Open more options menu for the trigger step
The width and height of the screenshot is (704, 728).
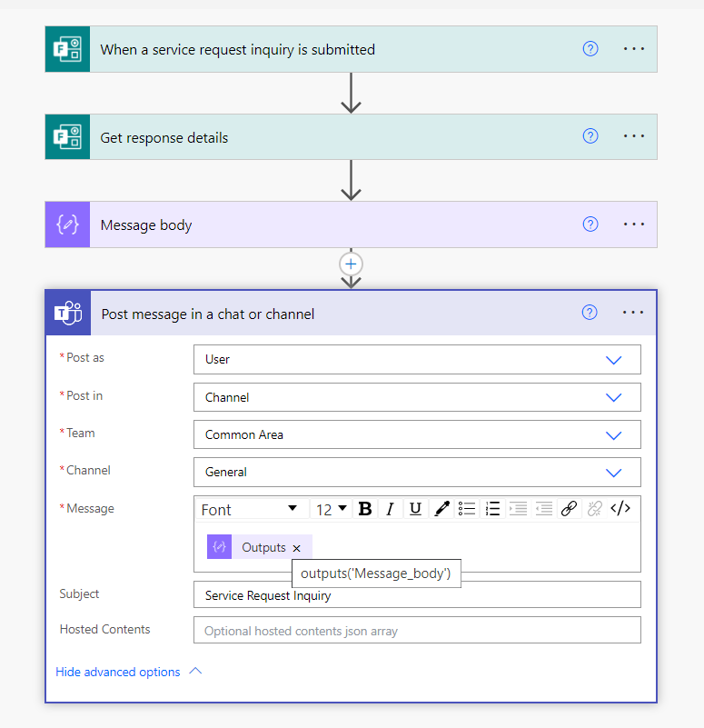633,49
